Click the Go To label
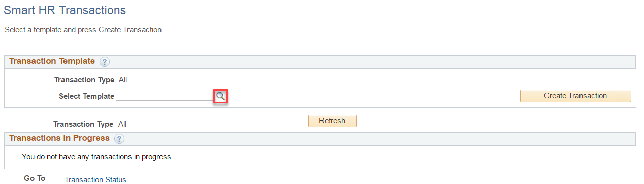The image size is (644, 184). tap(35, 178)
